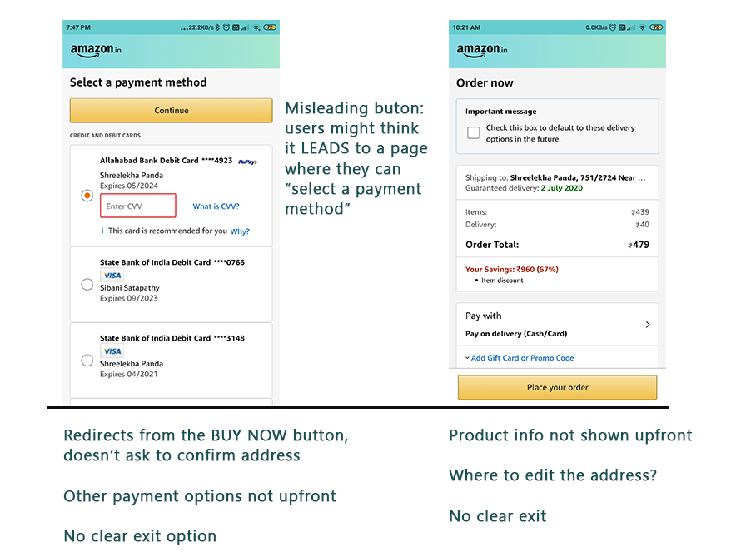Click the Amazon.in logo on Order now screen
Viewport: 756px width, 557px height.
(482, 50)
